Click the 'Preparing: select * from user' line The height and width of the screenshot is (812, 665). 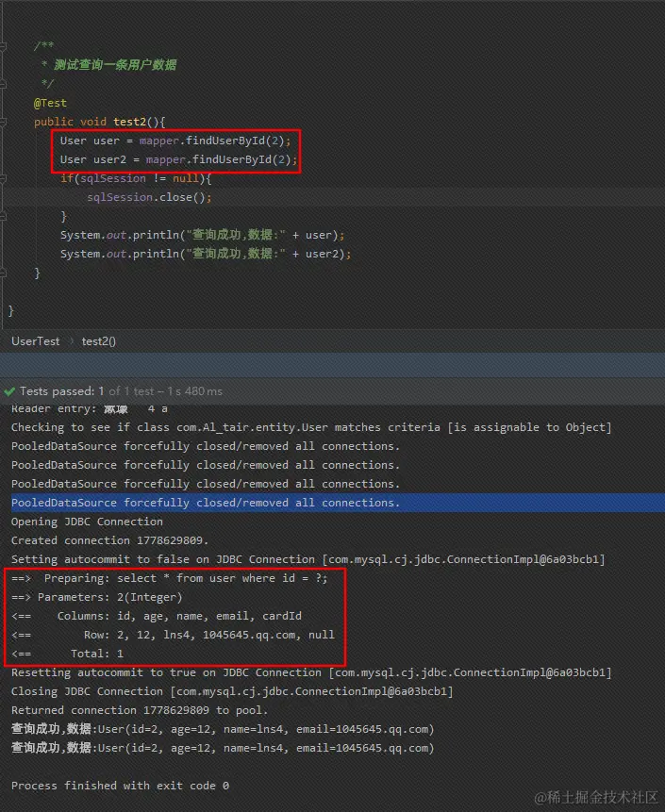[170, 578]
